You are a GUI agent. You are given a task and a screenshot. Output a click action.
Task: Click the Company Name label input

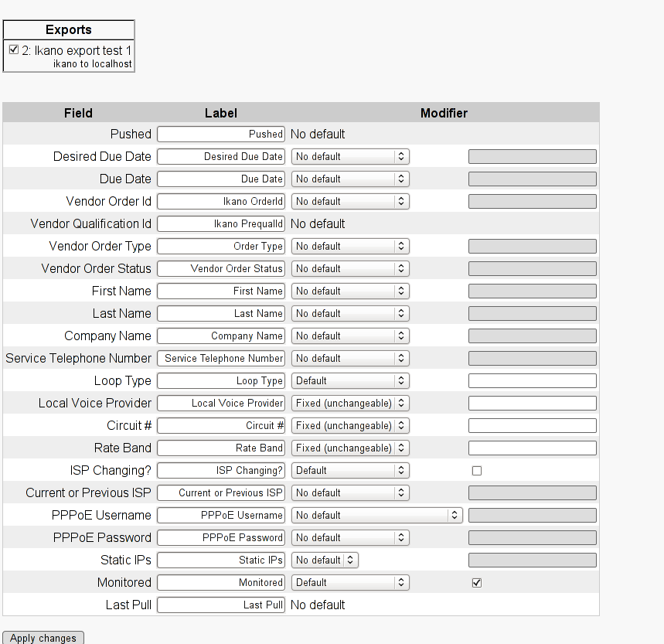coord(221,336)
